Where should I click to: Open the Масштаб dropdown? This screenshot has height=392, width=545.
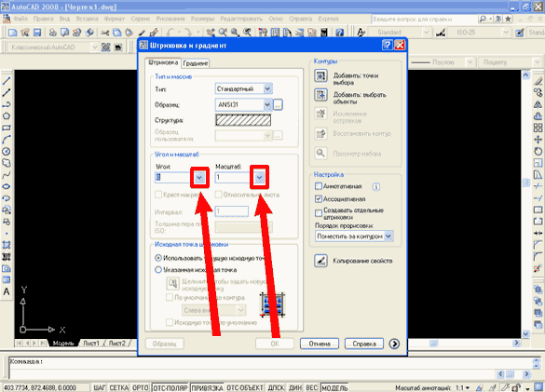click(x=259, y=178)
